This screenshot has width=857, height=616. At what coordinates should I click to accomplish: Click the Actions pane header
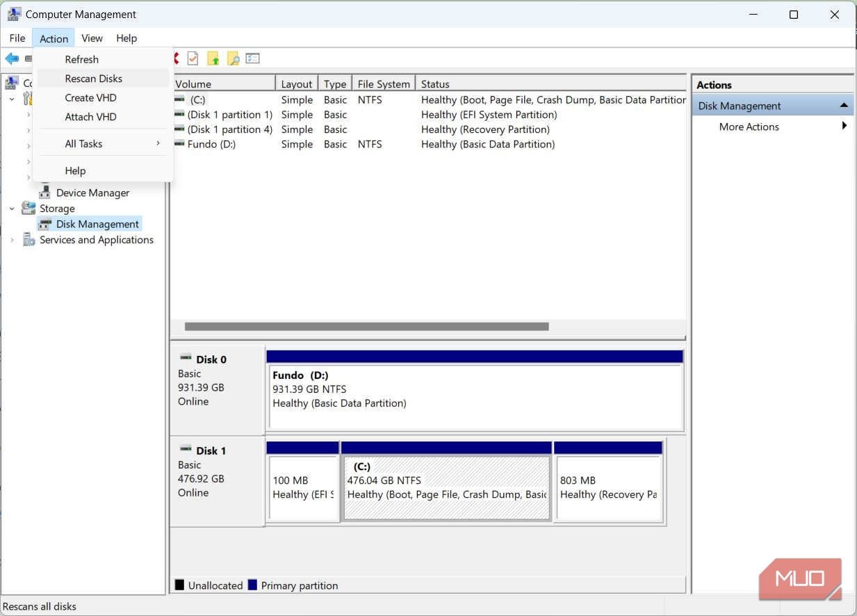(772, 85)
